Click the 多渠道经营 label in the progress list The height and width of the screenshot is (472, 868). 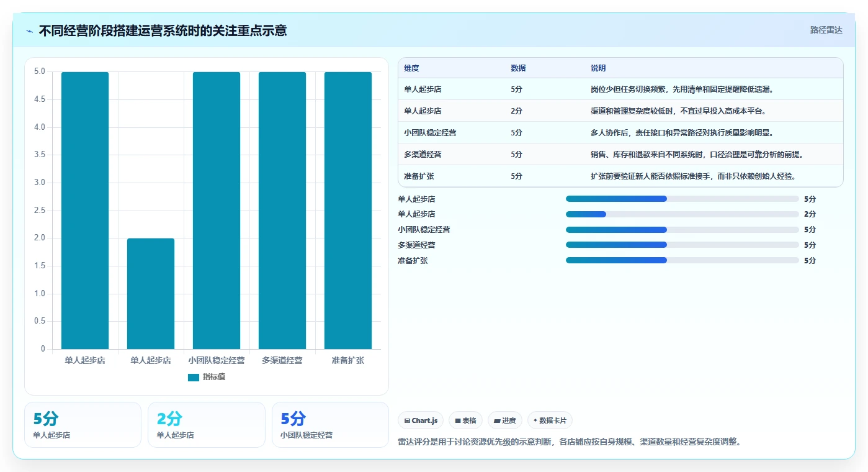click(416, 245)
